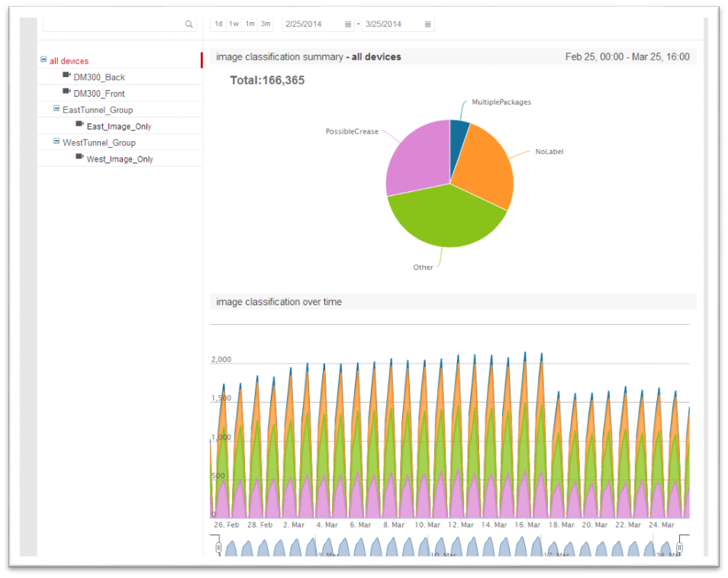728x578 pixels.
Task: Select the 1w time range button
Action: 234,24
